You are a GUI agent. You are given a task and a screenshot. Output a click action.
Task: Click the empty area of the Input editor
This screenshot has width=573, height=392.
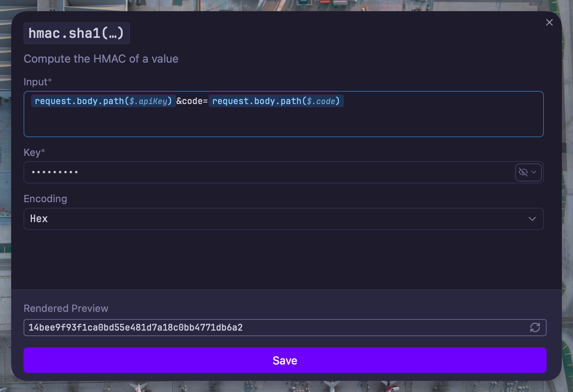(x=279, y=124)
